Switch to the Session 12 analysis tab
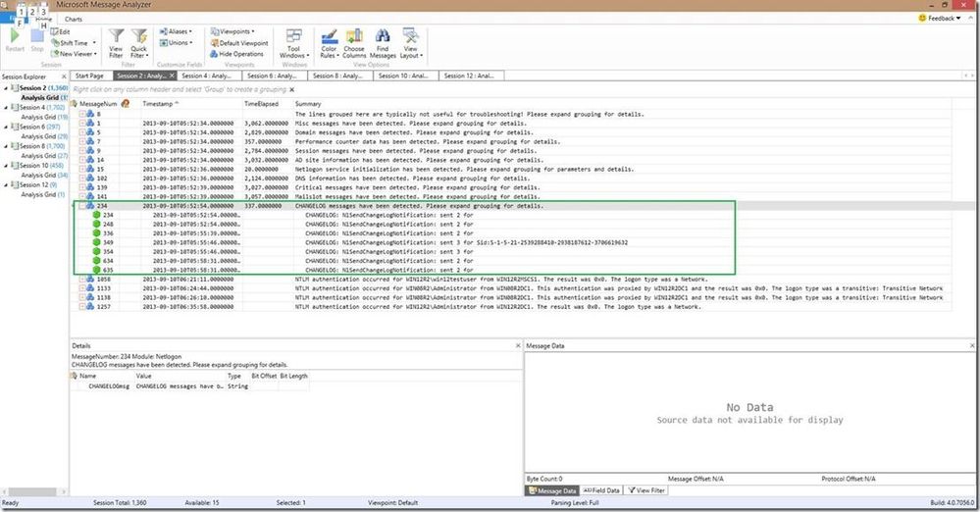Image resolution: width=980 pixels, height=512 pixels. click(469, 76)
